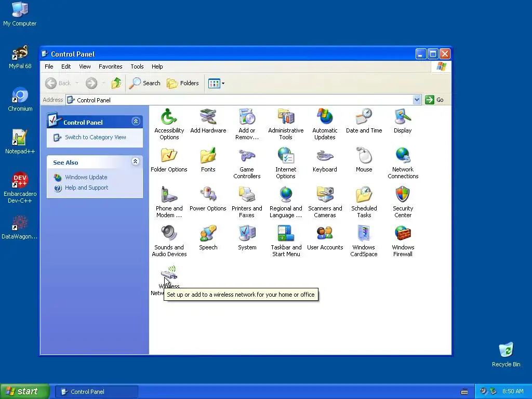This screenshot has height=399, width=532.
Task: Select the Recycle Bin desktop icon
Action: (x=506, y=355)
